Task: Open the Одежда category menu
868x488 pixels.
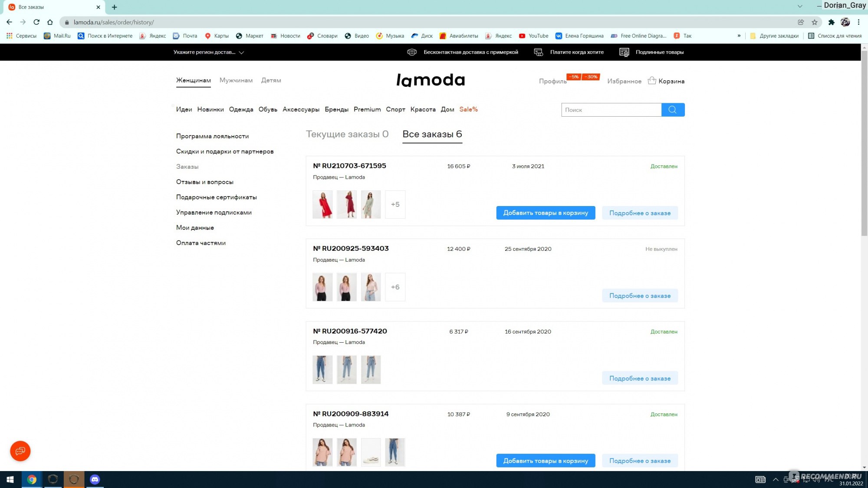Action: [x=241, y=109]
